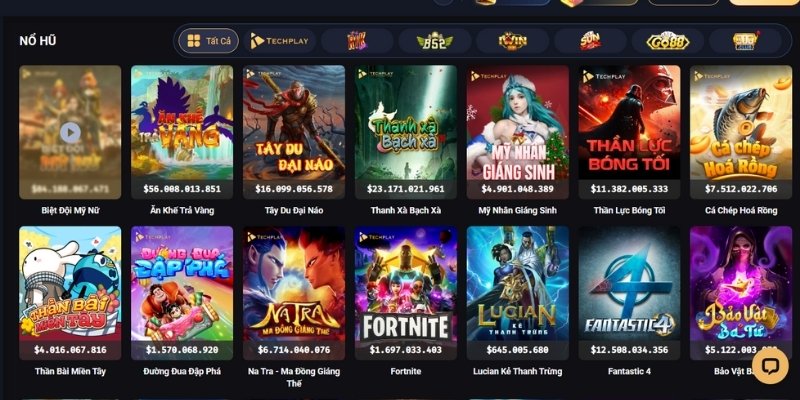Open the live chat bubble icon
The height and width of the screenshot is (400, 800).
(x=770, y=366)
